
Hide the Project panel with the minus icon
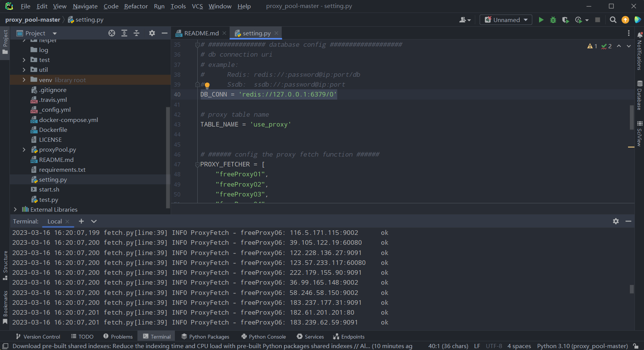click(x=165, y=33)
